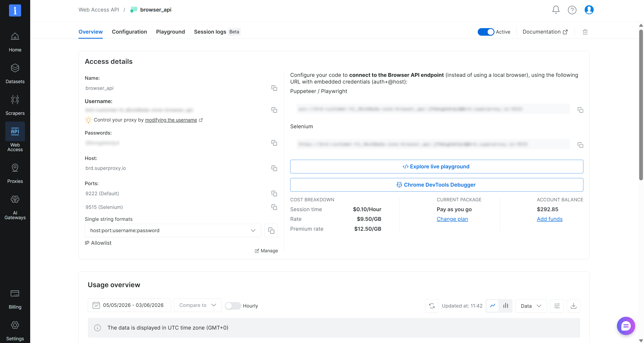Open Chrome DevTools Debugger
The width and height of the screenshot is (644, 343).
click(x=437, y=185)
